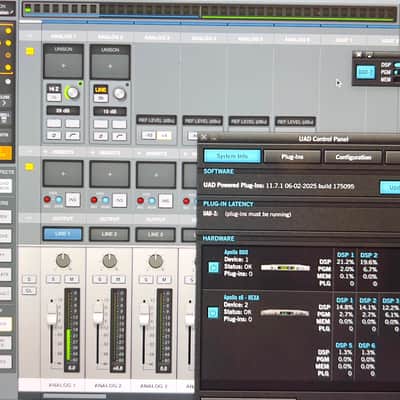Mute the Analog 2 channel
Viewport: 400px width, 400px height.
point(118,279)
